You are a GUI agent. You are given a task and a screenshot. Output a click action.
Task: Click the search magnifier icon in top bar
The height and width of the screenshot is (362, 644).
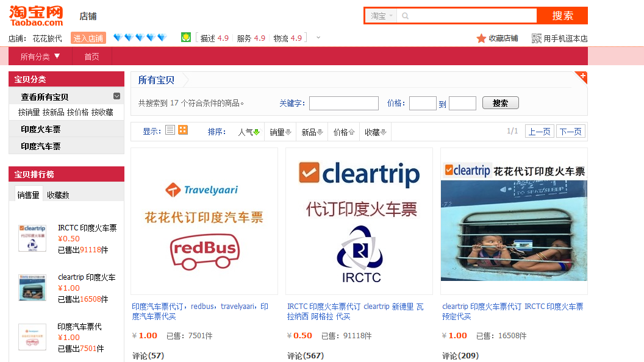406,16
